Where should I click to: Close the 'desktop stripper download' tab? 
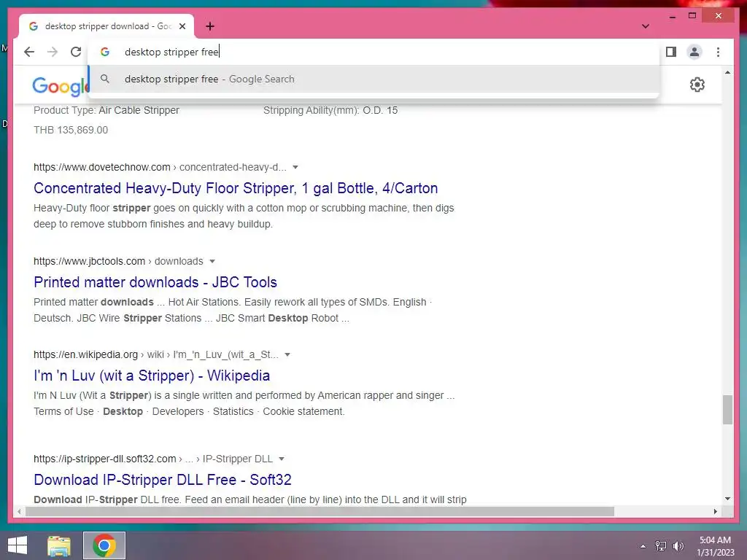coord(182,26)
